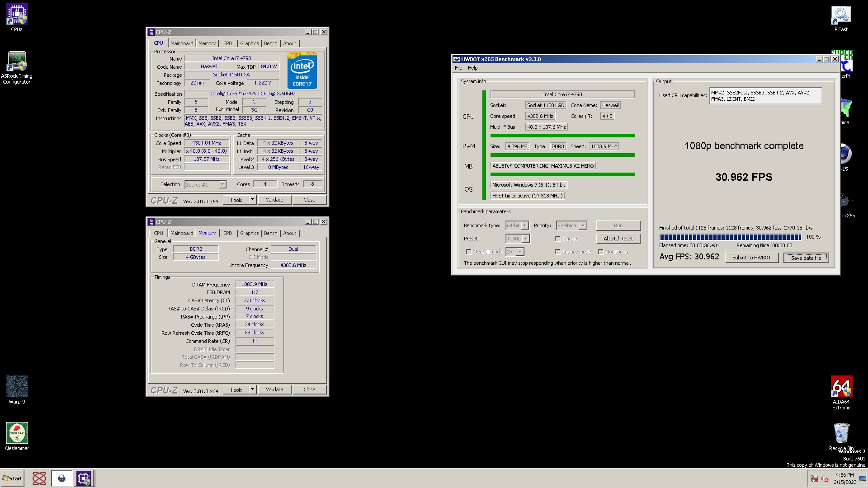Screen dimensions: 868x488
Task: Click the red flag tray icon
Action: [814, 479]
